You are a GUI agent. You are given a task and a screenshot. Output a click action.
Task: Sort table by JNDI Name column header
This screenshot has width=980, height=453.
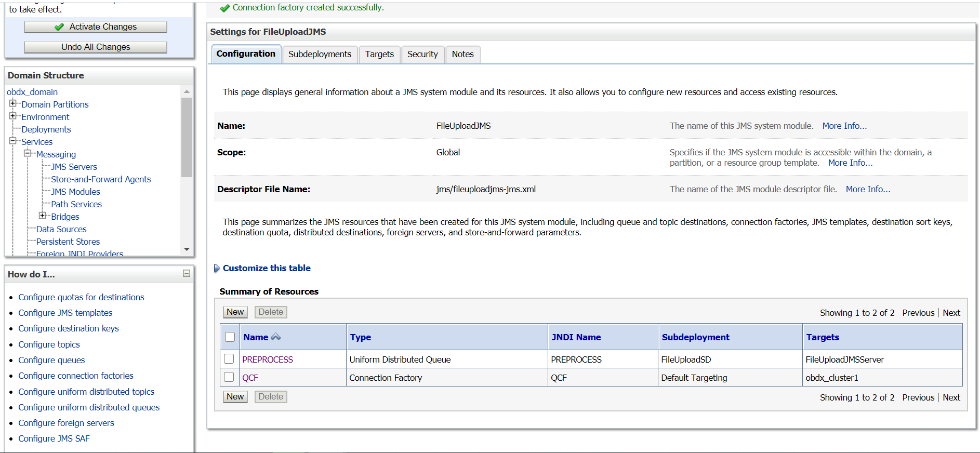click(576, 337)
